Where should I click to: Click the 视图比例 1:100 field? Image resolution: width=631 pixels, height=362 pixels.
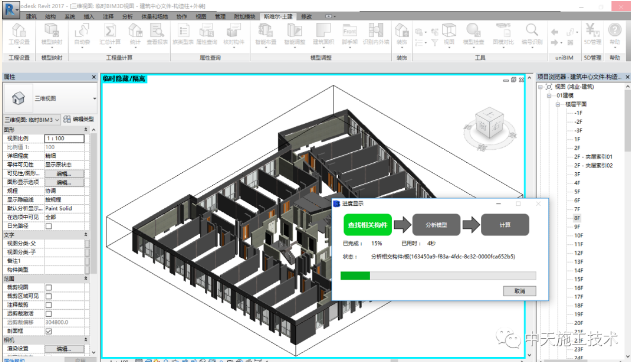click(x=64, y=138)
